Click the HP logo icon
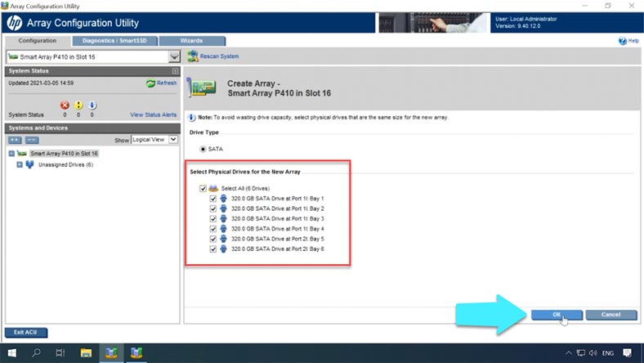Image resolution: width=644 pixels, height=363 pixels. pos(15,23)
